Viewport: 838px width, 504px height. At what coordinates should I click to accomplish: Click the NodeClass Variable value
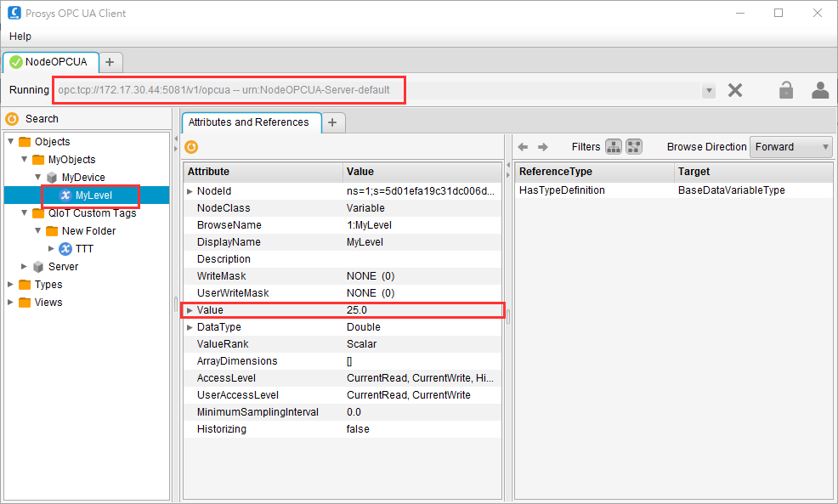(x=365, y=208)
